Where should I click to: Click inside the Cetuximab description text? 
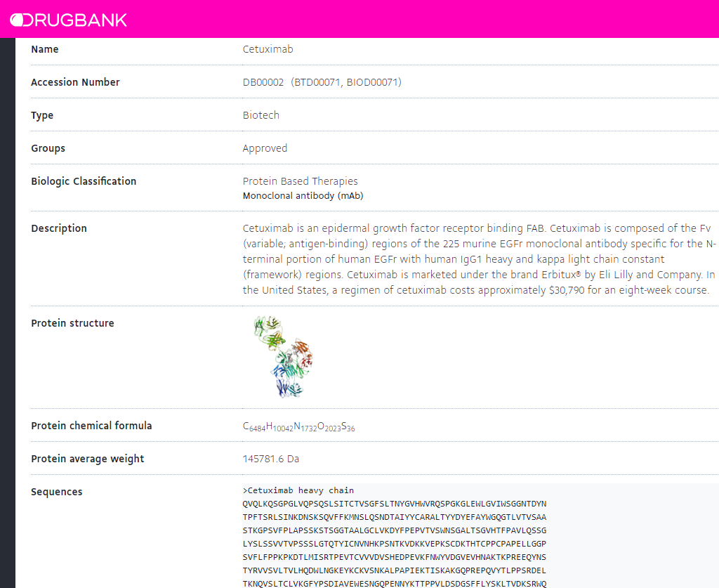(x=477, y=259)
